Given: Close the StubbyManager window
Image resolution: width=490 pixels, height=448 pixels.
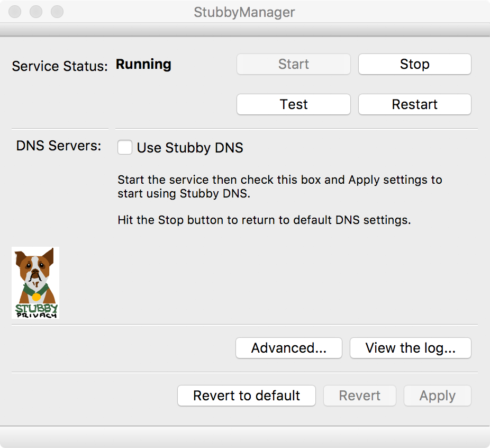Looking at the screenshot, I should click(15, 12).
